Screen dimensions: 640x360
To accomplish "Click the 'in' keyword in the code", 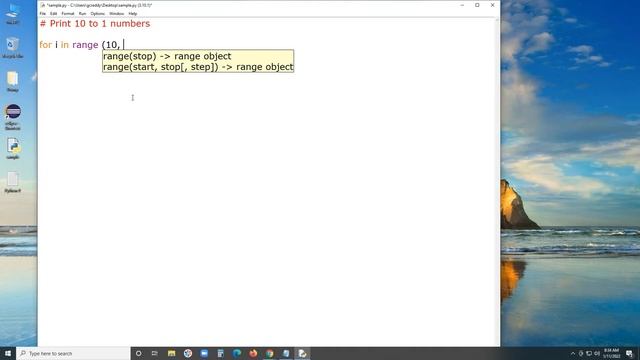I will (64, 45).
